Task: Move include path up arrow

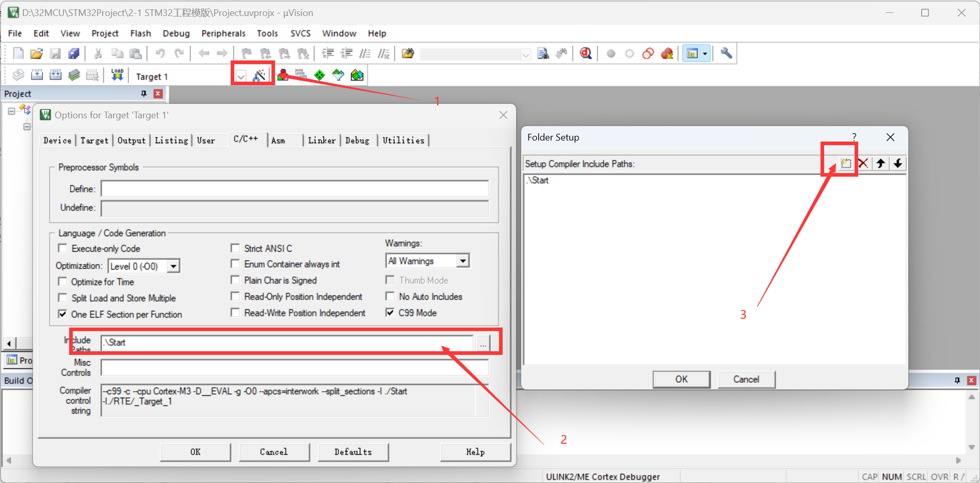Action: coord(880,164)
